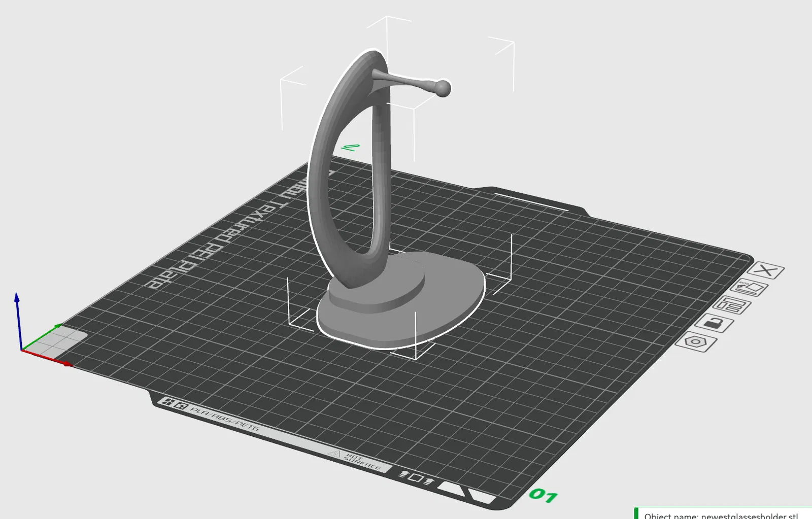Arrange objects on plate with layout icon
The image size is (812, 519).
[732, 305]
